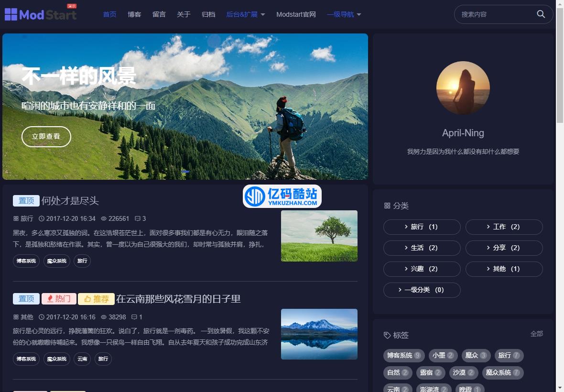Open the 旅行 (1) category
Viewport: 564px width, 392px height.
click(422, 227)
